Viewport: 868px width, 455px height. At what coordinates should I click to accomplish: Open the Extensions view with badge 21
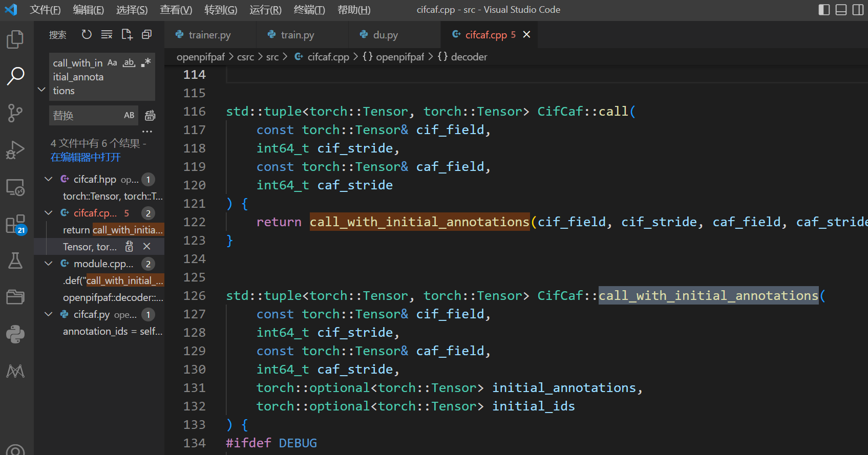(x=15, y=224)
